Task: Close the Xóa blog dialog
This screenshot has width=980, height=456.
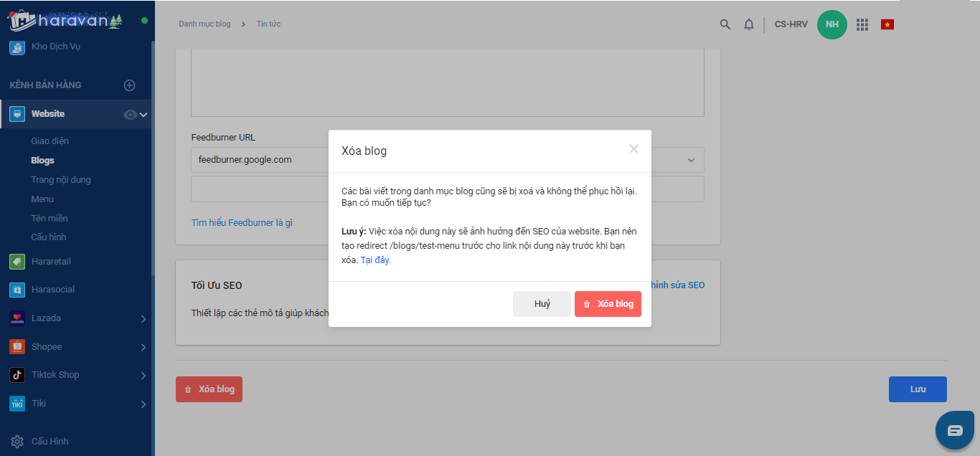Action: coord(633,149)
